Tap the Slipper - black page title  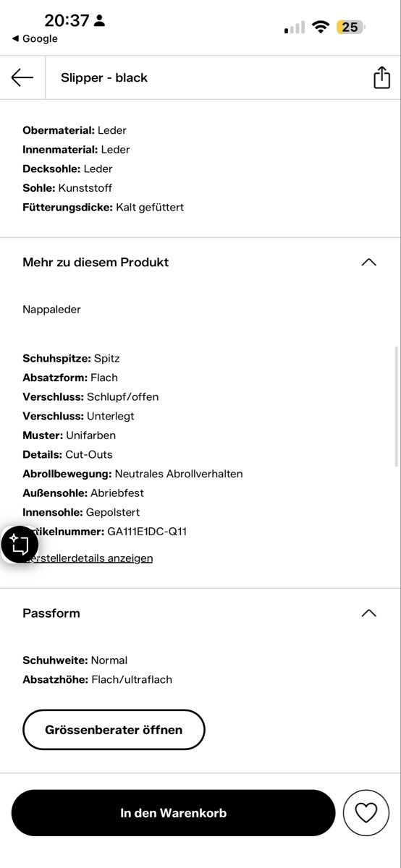[104, 77]
